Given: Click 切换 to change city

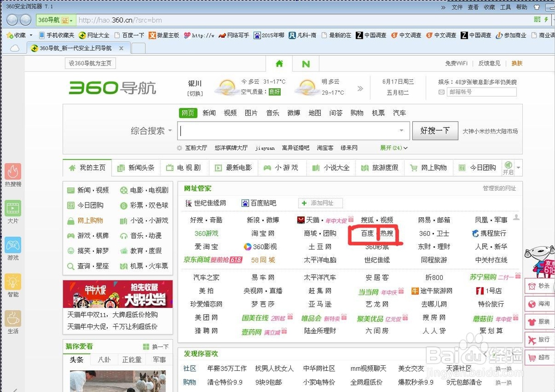Looking at the screenshot, I should [195, 94].
